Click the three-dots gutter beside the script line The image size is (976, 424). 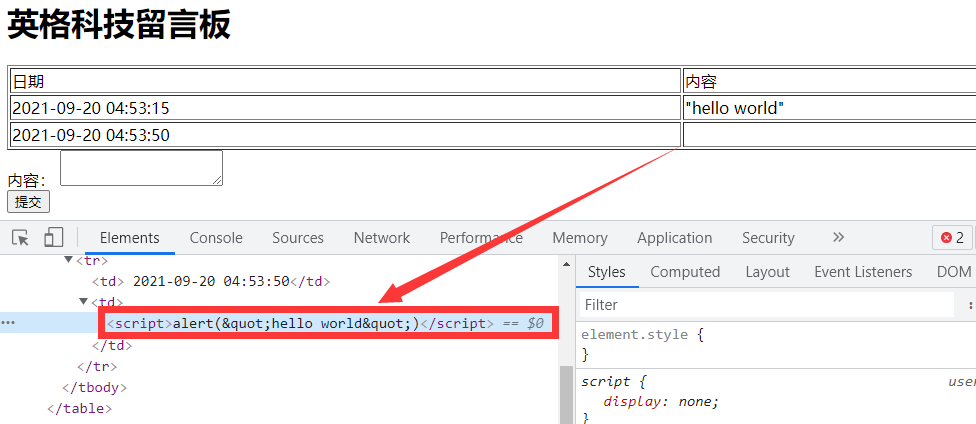click(x=9, y=323)
